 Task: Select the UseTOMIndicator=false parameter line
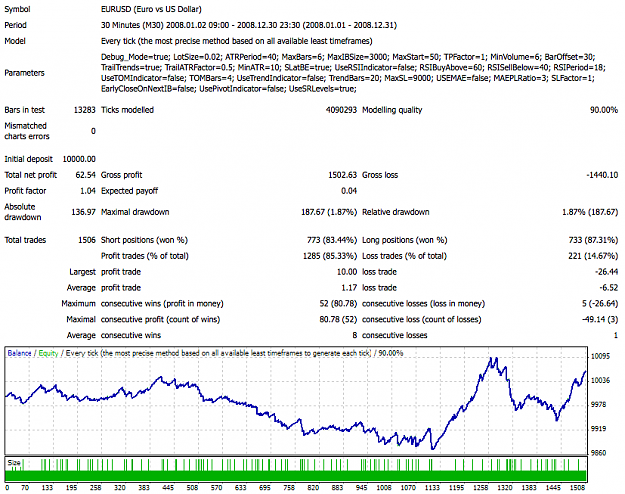point(348,78)
